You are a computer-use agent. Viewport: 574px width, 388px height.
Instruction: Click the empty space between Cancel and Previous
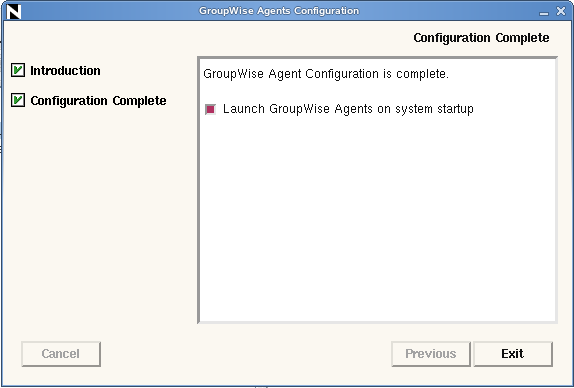tap(245, 354)
